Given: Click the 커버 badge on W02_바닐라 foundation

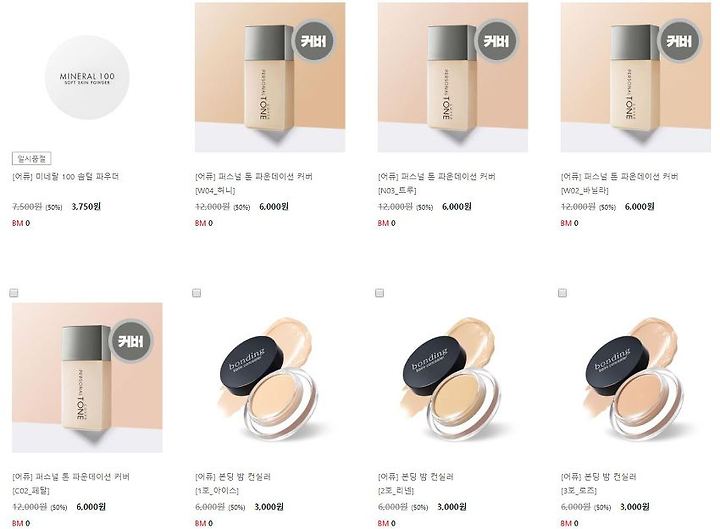Looking at the screenshot, I should tap(679, 41).
